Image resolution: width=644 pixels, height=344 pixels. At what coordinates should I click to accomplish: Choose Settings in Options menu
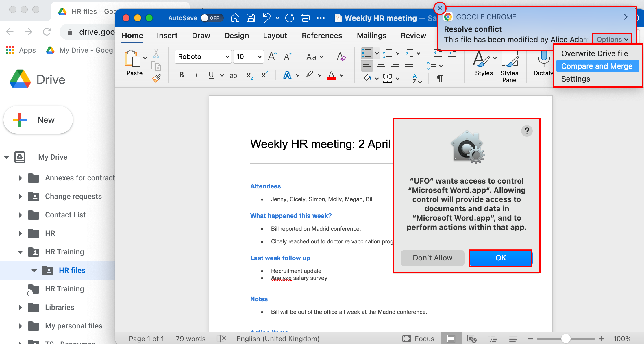click(x=575, y=79)
